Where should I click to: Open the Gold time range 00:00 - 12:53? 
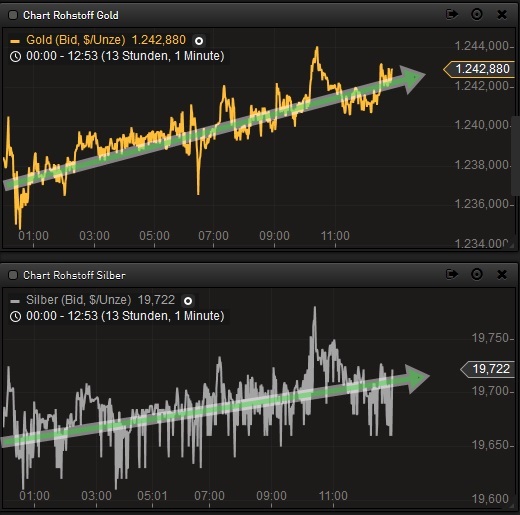pyautogui.click(x=125, y=56)
